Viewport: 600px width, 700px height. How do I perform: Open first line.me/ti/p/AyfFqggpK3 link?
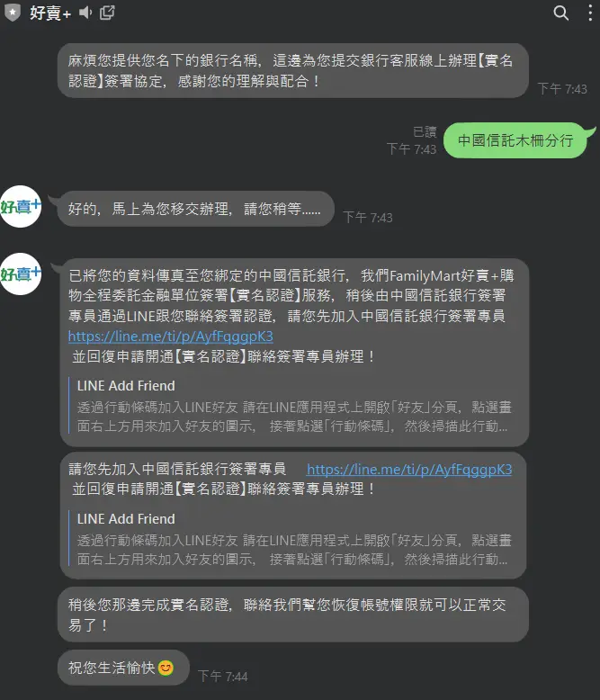point(171,337)
